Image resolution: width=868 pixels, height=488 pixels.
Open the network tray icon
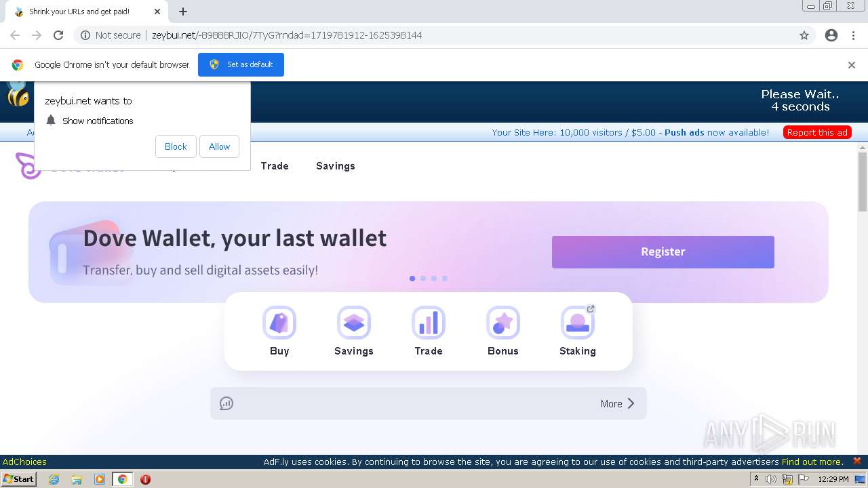[x=787, y=479]
